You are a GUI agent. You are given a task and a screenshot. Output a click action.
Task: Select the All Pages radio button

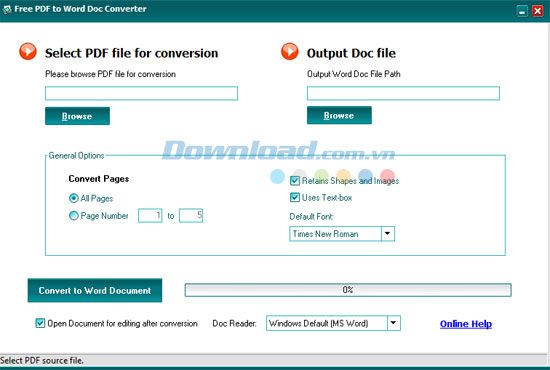[74, 198]
